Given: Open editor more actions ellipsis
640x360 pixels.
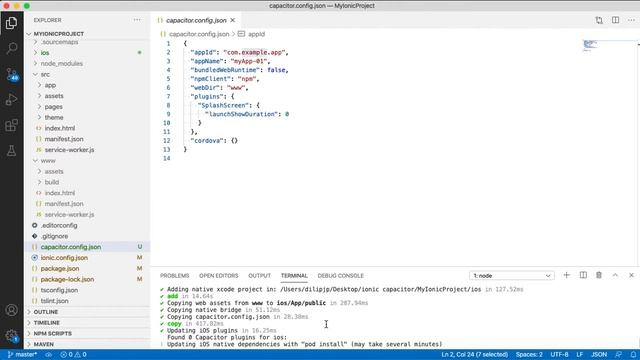Looking at the screenshot, I should point(631,20).
